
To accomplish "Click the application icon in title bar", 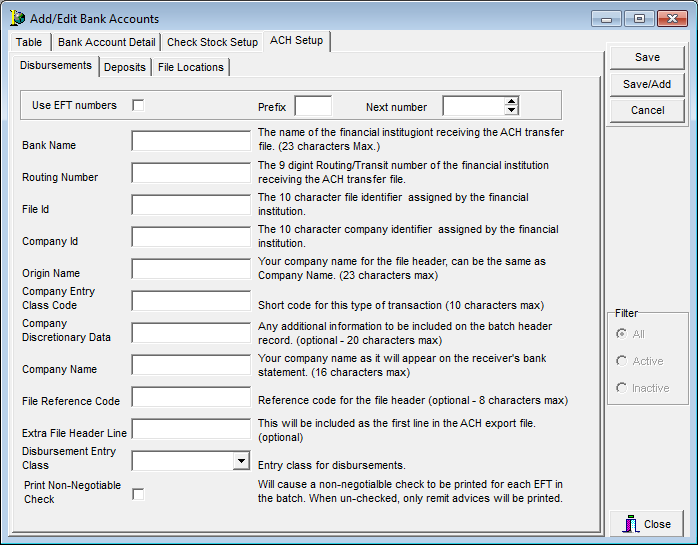I will pyautogui.click(x=17, y=18).
